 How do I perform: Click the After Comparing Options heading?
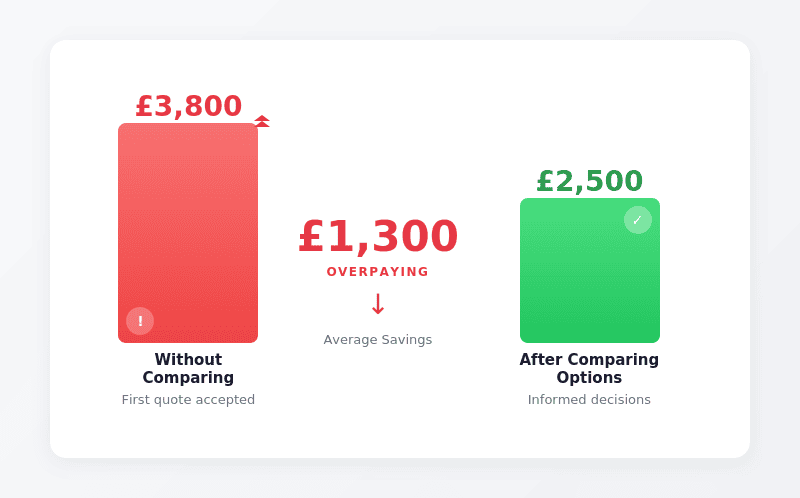[x=589, y=368]
